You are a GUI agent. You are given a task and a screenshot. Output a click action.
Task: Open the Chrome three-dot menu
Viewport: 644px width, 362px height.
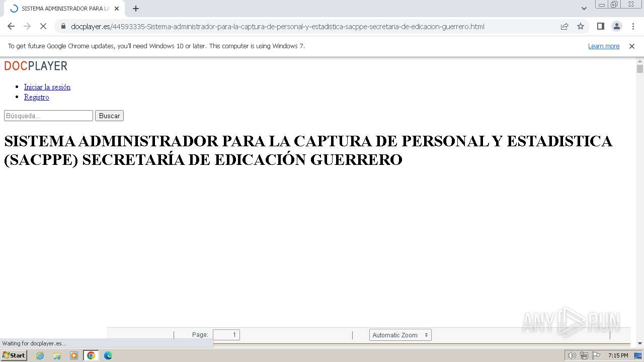pos(633,26)
